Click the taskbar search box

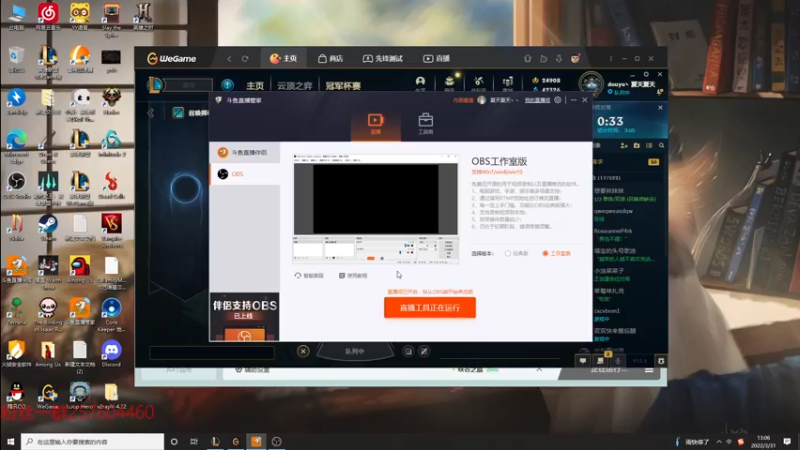click(x=92, y=441)
